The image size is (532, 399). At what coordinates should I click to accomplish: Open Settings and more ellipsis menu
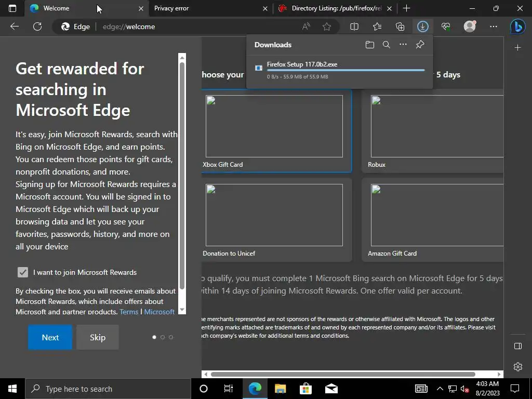click(x=494, y=26)
